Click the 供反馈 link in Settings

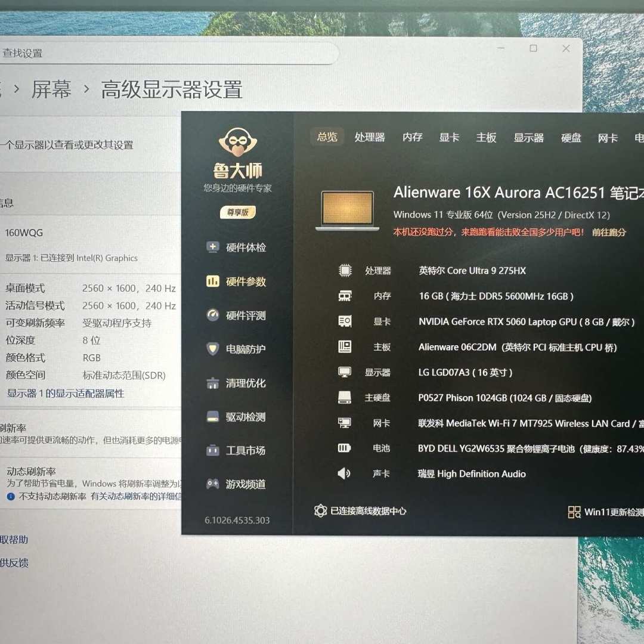tap(14, 563)
